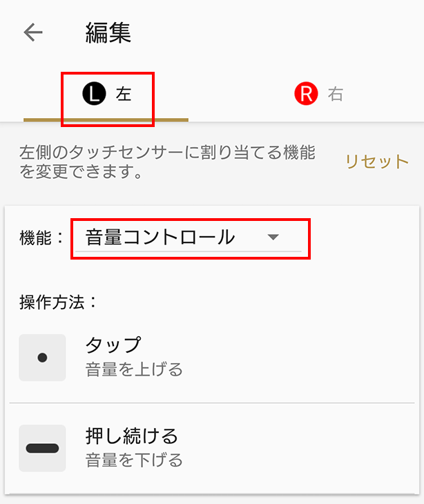Click the gold underline beneath the 左 tab

pyautogui.click(x=106, y=119)
